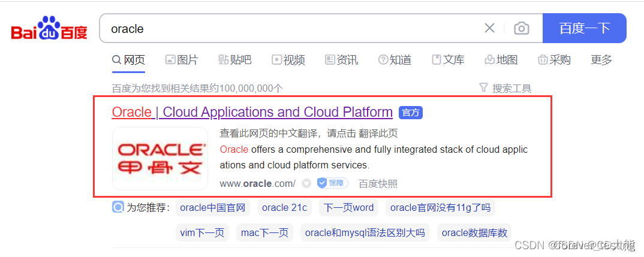Open the 文库 tab

448,61
